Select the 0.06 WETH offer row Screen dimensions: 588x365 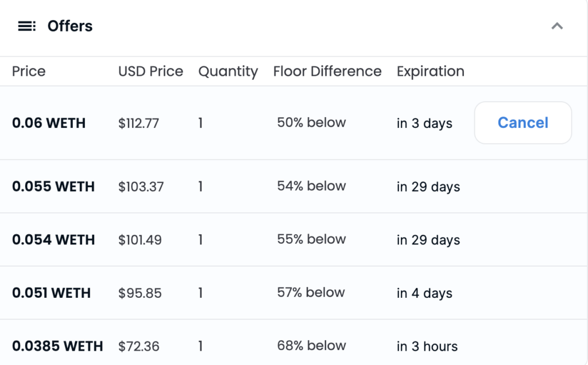point(294,123)
